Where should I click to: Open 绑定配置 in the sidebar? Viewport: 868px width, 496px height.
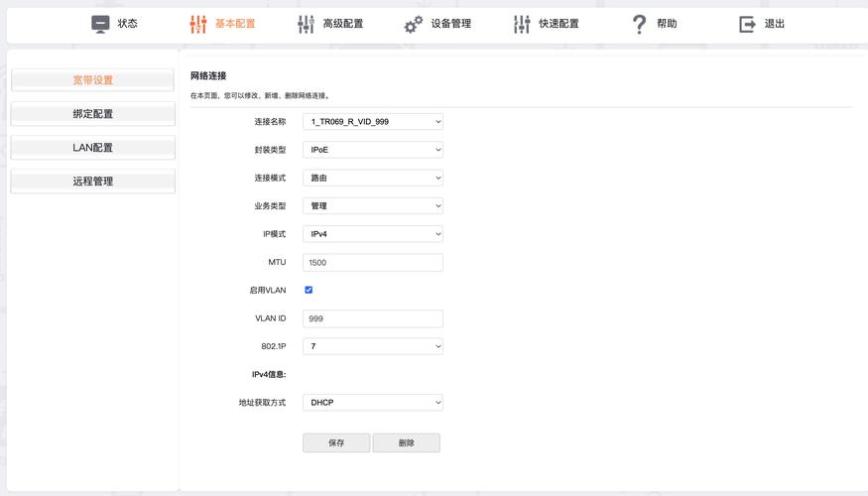point(92,113)
